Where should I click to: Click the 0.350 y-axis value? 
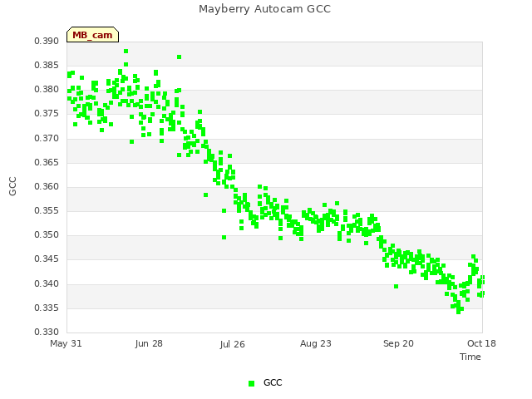(x=47, y=234)
